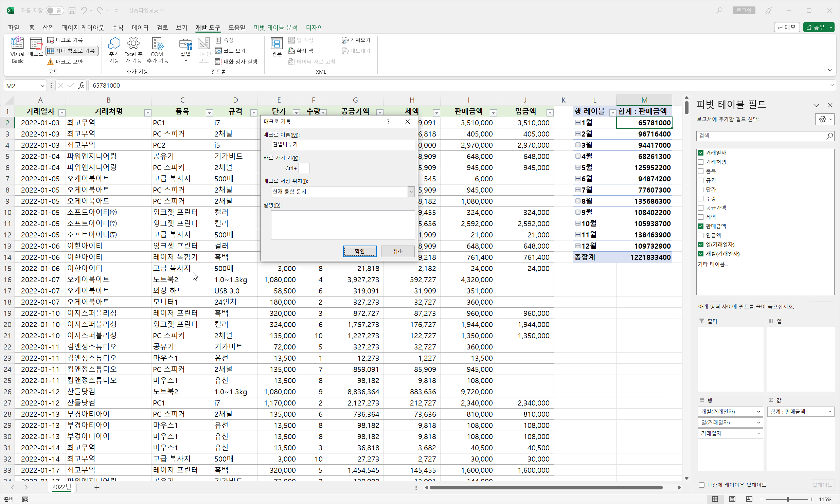Click the zoom slider in status bar
840x504 pixels.
(788, 499)
